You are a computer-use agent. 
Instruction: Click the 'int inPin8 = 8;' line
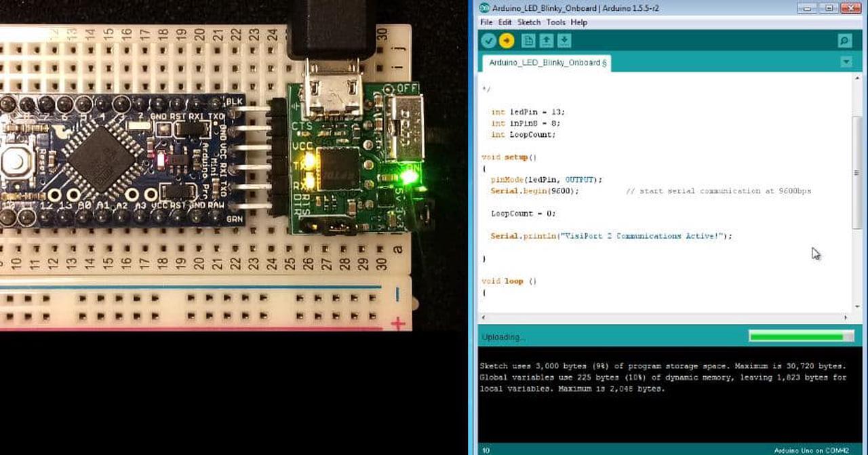pos(526,123)
